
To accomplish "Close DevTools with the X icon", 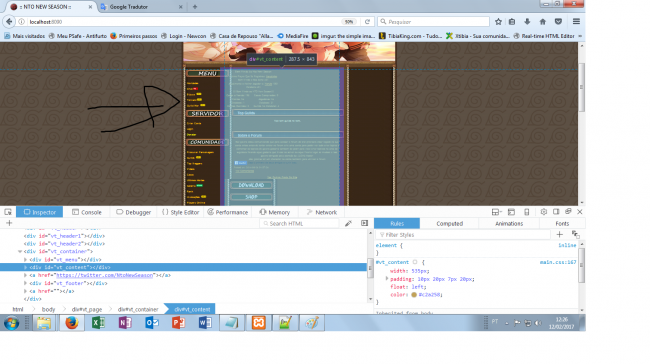I will pos(580,212).
